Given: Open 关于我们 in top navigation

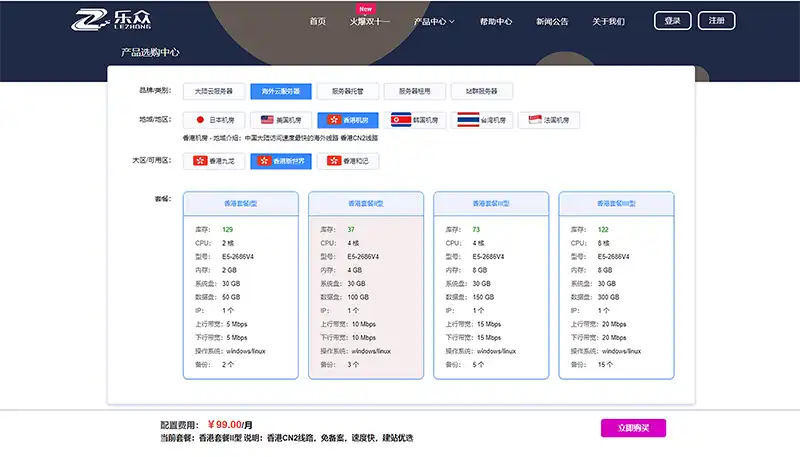Looking at the screenshot, I should point(608,21).
